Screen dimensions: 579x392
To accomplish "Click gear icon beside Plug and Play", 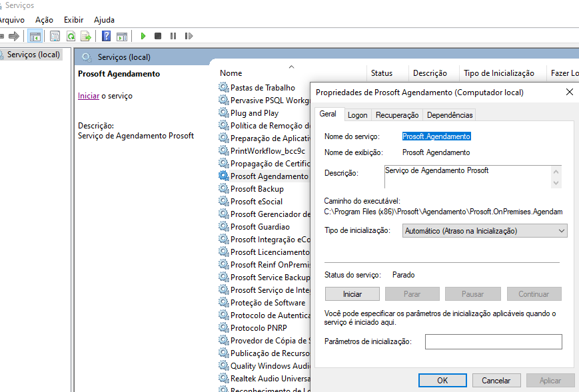I will pos(223,112).
